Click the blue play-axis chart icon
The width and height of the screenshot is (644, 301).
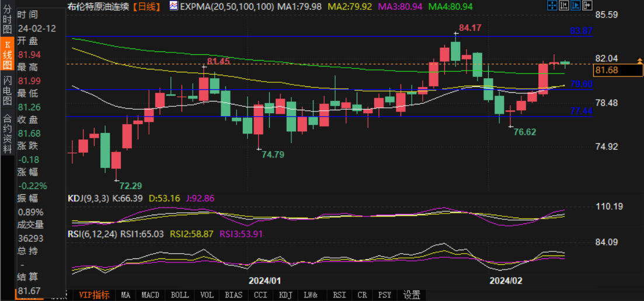(x=575, y=6)
